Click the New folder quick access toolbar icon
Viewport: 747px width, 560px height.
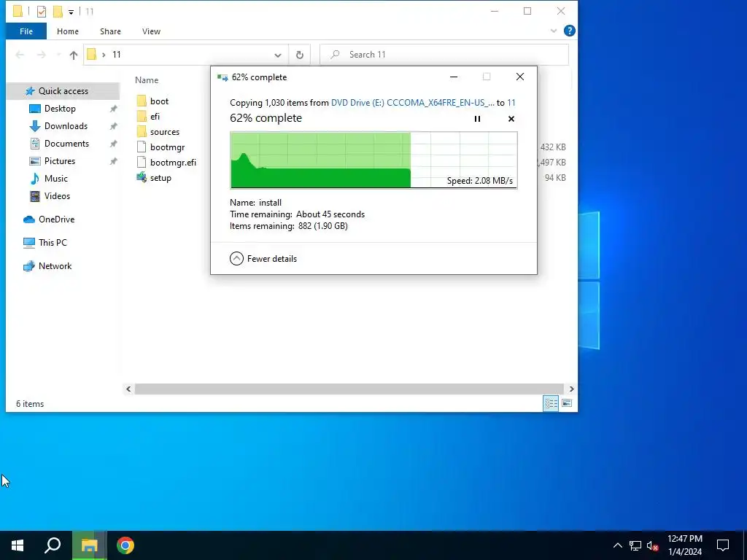pyautogui.click(x=58, y=12)
